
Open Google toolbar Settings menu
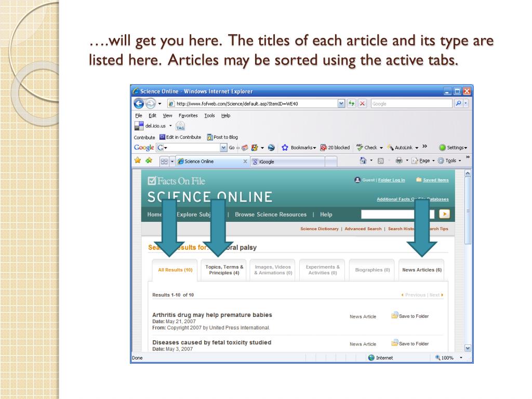click(x=453, y=148)
